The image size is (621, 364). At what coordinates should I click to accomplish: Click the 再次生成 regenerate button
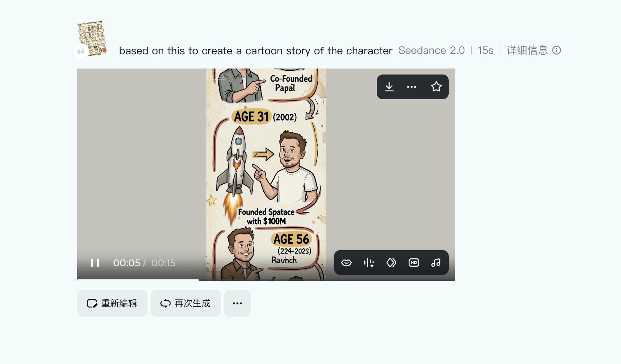tap(185, 303)
